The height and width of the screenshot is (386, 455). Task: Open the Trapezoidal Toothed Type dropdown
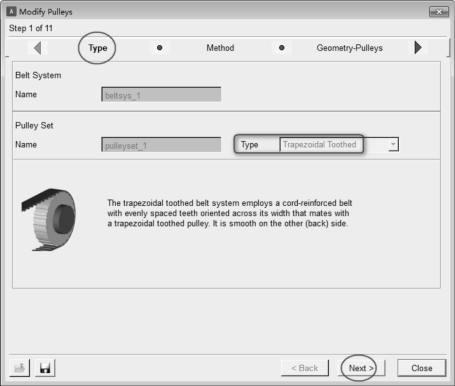click(339, 145)
